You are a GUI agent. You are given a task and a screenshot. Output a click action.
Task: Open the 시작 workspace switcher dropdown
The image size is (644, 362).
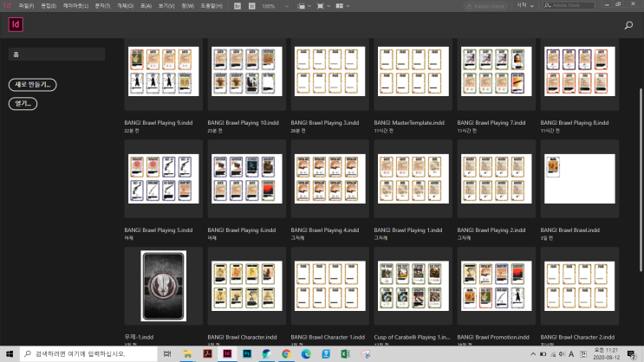pyautogui.click(x=525, y=6)
